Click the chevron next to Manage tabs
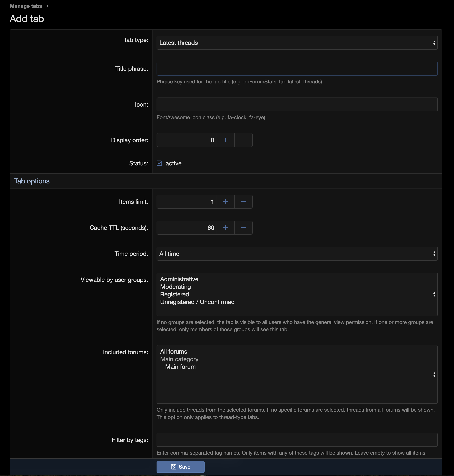454x476 pixels. pos(47,6)
